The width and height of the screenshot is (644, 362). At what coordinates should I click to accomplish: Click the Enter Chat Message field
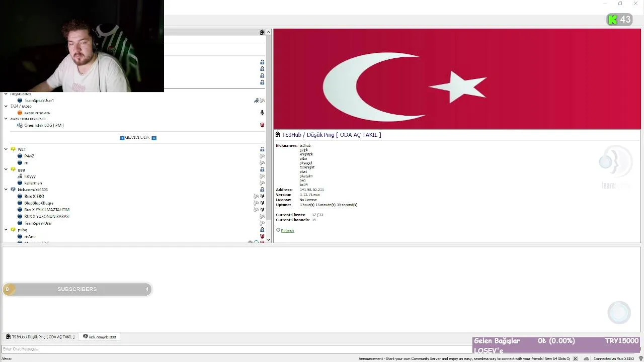236,349
